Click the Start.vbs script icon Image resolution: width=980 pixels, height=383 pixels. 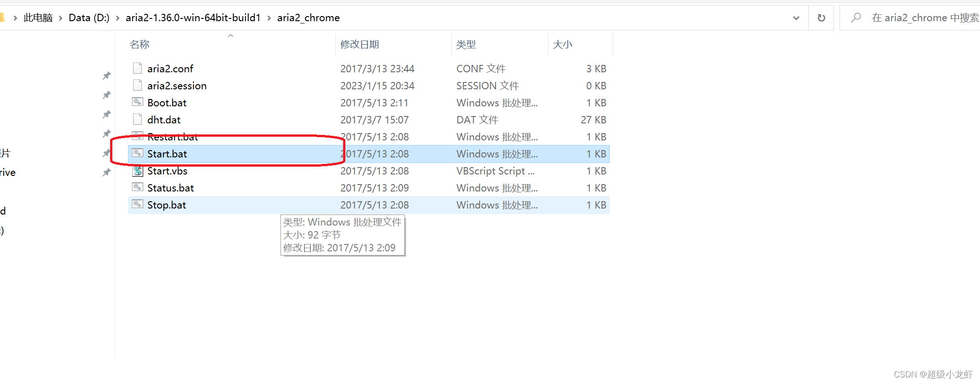pos(138,171)
